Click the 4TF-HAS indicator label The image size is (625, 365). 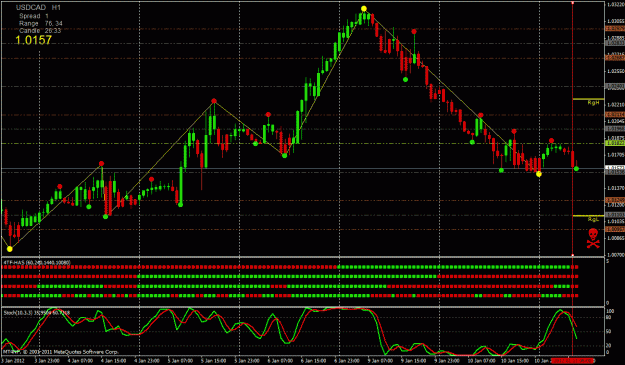tap(37, 262)
